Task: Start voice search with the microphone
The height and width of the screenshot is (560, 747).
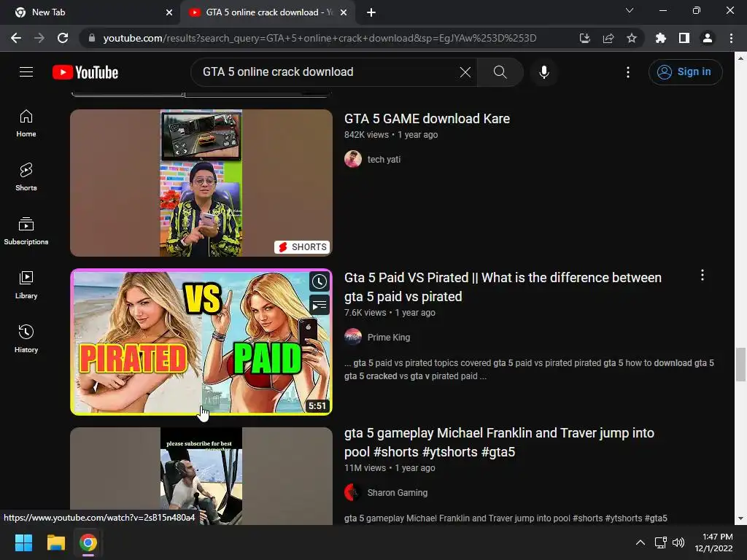Action: point(543,72)
